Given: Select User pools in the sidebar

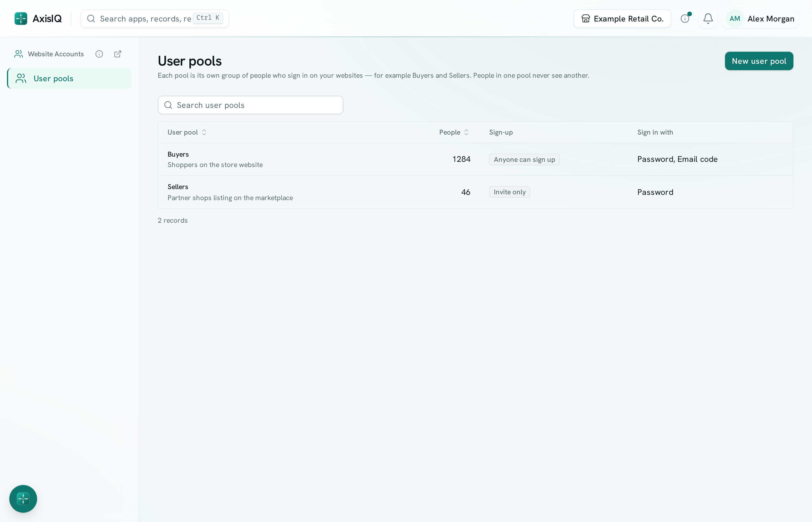Looking at the screenshot, I should [69, 78].
